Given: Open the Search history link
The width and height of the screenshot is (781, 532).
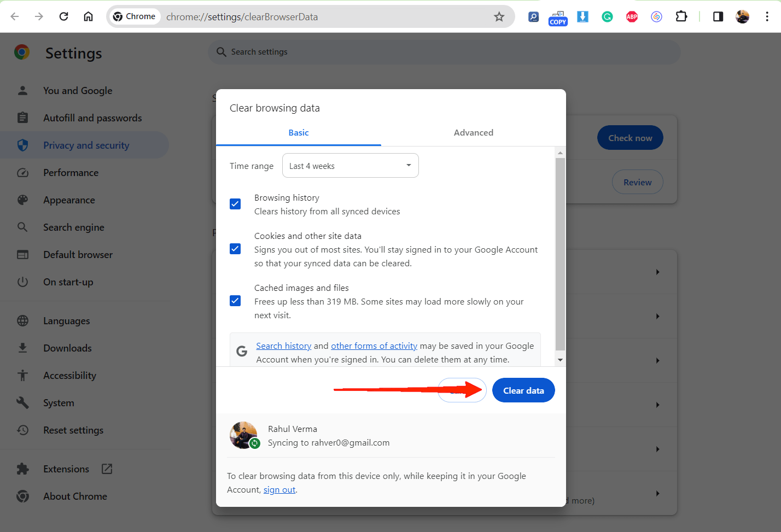Looking at the screenshot, I should click(x=283, y=346).
